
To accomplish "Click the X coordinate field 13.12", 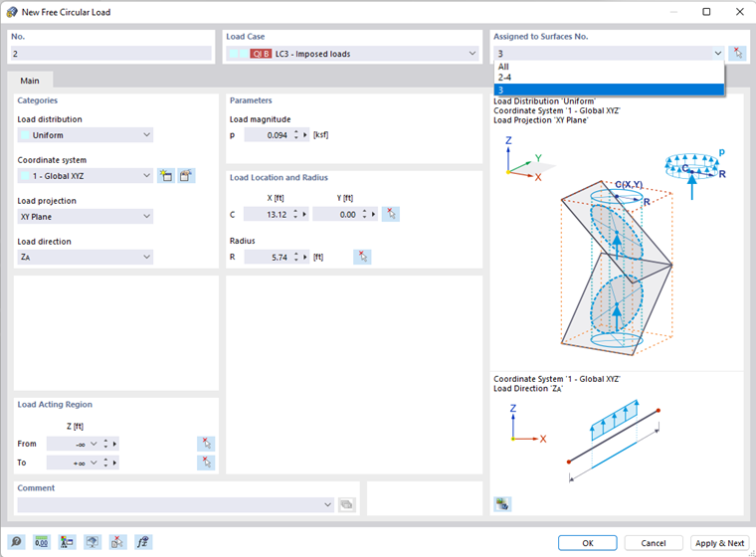I will coord(268,214).
